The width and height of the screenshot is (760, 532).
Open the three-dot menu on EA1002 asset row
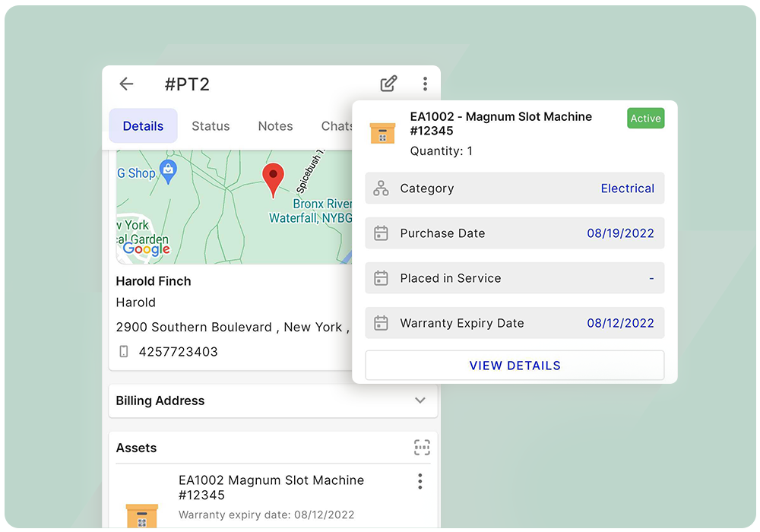click(420, 481)
